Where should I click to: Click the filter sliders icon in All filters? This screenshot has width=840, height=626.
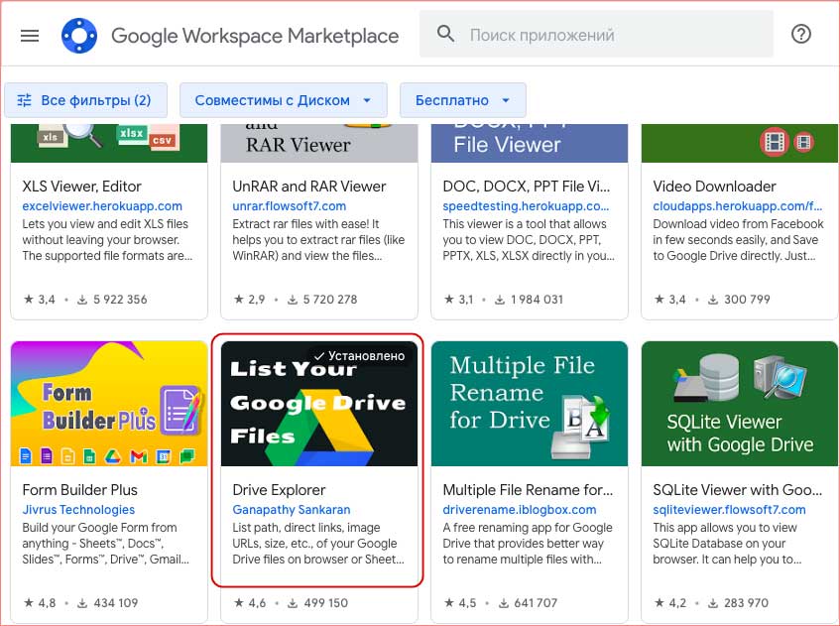click(24, 100)
